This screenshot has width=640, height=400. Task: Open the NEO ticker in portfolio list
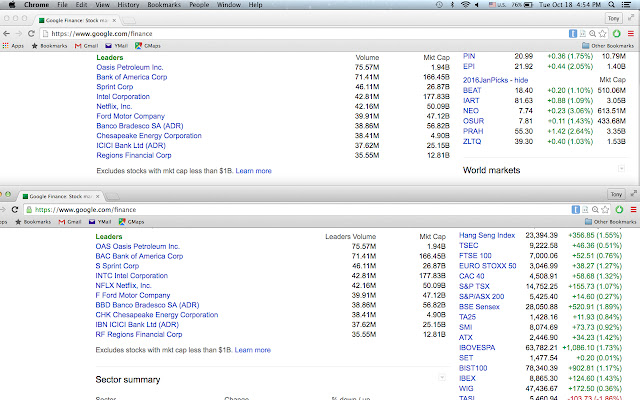coord(471,111)
